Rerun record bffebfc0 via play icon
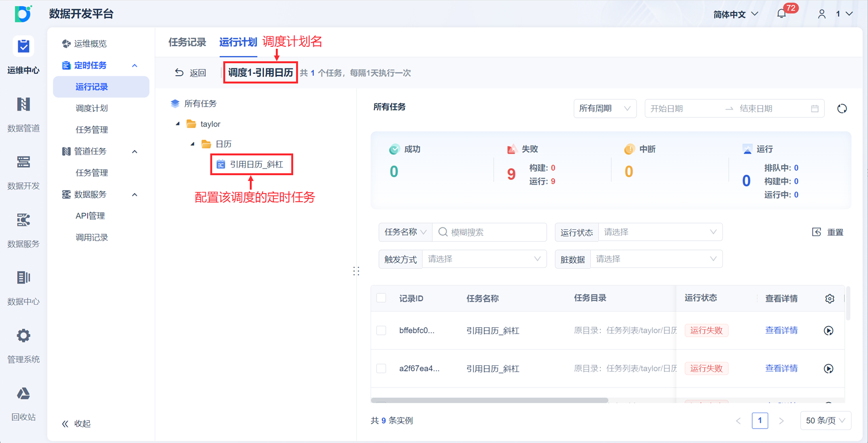The height and width of the screenshot is (443, 868). tap(828, 331)
